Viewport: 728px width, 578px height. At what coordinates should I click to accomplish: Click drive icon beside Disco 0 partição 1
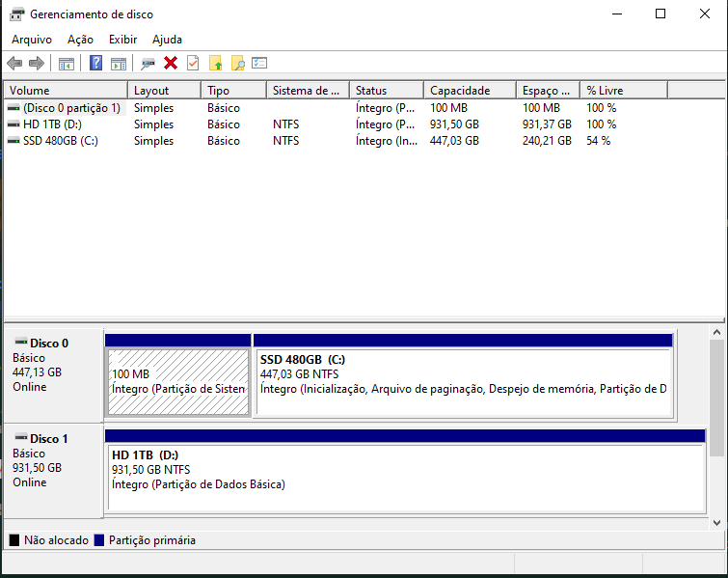[13, 108]
